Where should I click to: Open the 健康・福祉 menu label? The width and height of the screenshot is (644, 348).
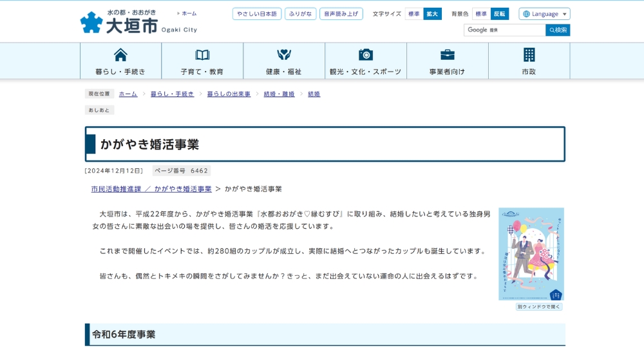coord(284,72)
